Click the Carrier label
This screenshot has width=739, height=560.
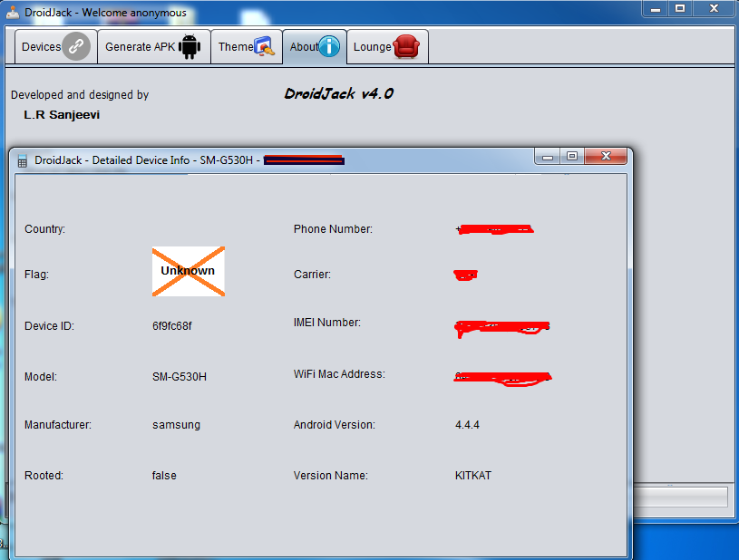tap(312, 275)
